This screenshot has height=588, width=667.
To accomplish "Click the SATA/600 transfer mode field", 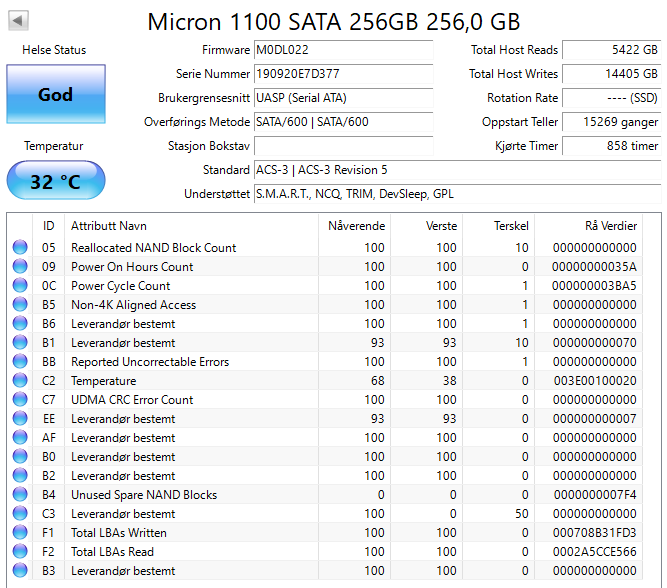I will point(343,122).
